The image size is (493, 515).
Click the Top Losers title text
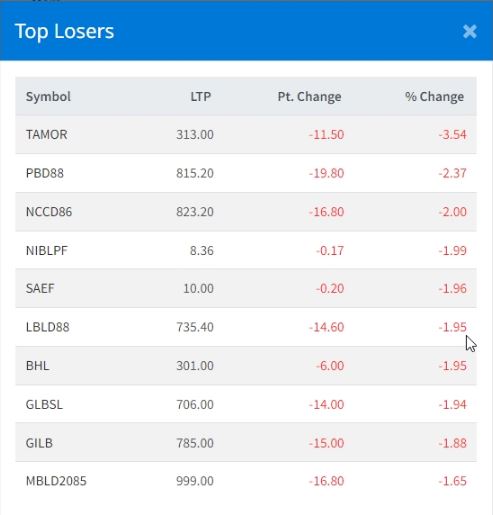point(64,32)
